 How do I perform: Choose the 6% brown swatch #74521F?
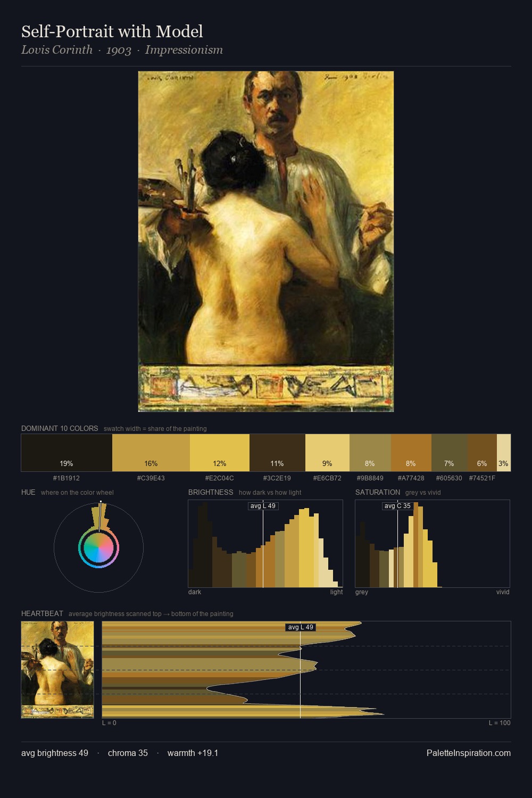(482, 453)
